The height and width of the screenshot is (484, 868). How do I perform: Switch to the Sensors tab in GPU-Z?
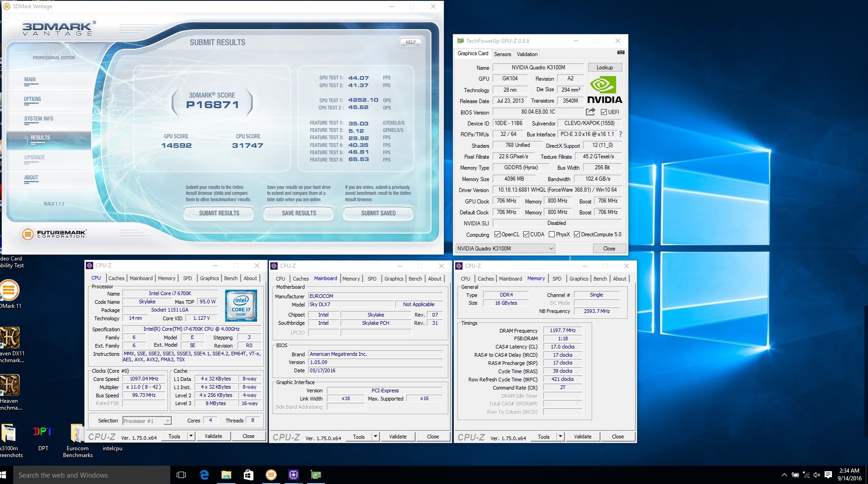click(502, 54)
